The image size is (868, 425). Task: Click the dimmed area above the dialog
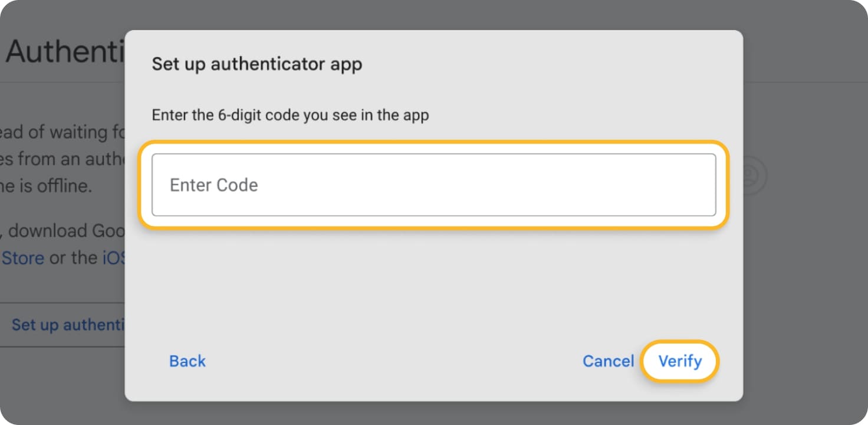click(434, 15)
